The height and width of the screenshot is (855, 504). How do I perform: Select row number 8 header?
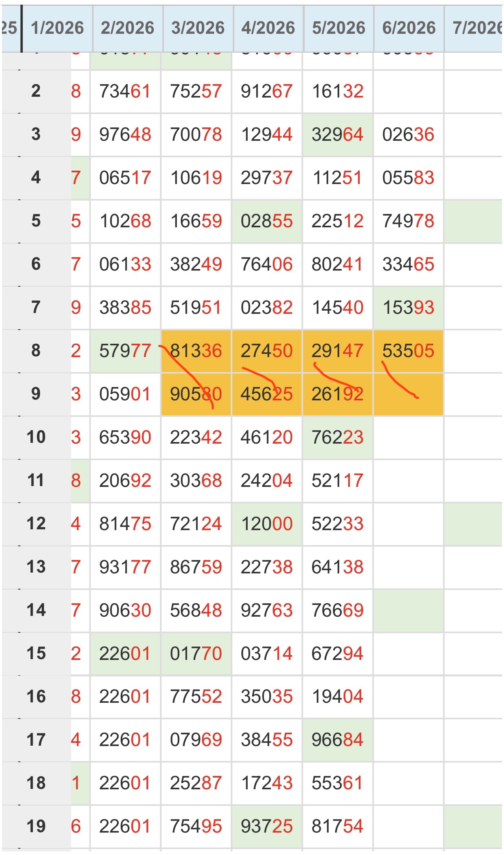pos(36,351)
